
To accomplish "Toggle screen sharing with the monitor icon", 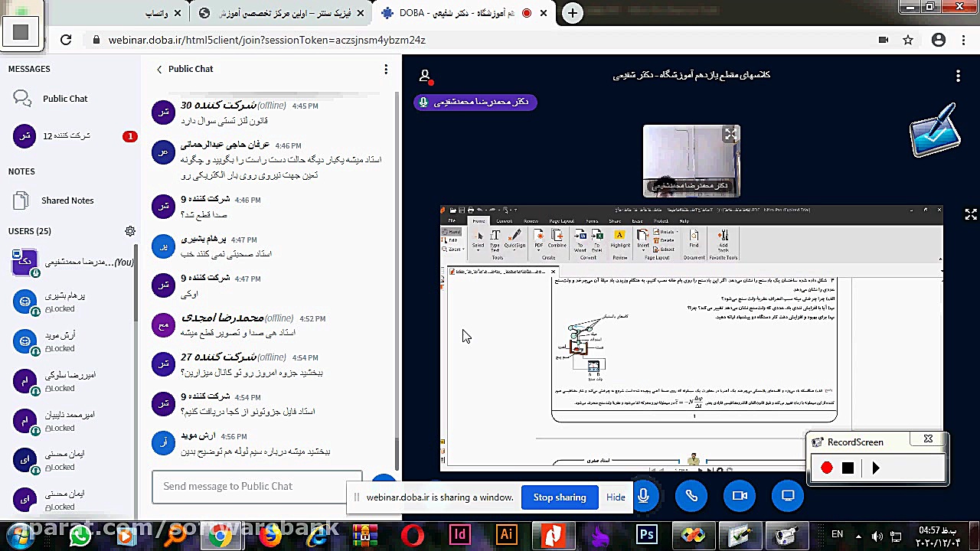I will [x=787, y=495].
